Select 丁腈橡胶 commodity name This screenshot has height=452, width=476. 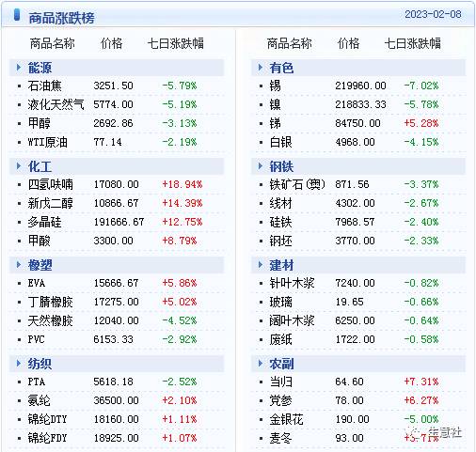50,302
